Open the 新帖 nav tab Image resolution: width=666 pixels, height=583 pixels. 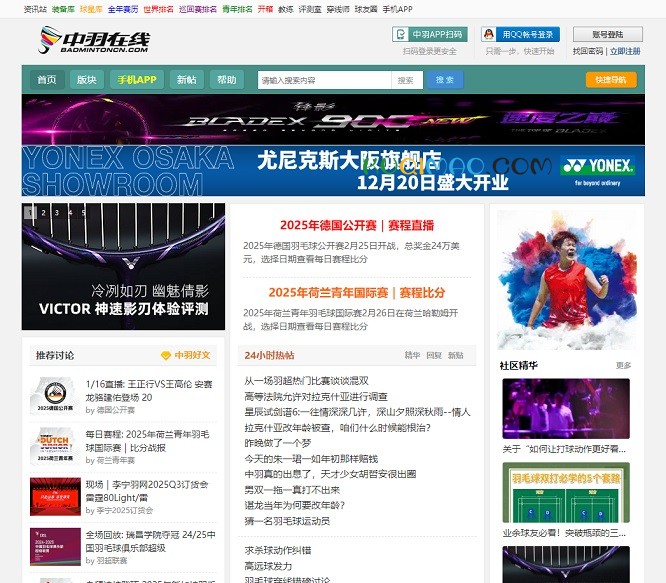click(186, 79)
